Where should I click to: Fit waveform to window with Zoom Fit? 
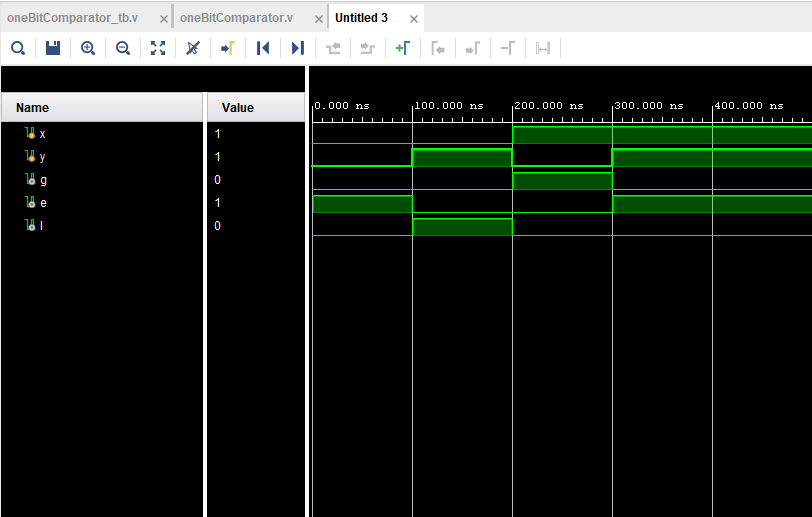coord(158,48)
